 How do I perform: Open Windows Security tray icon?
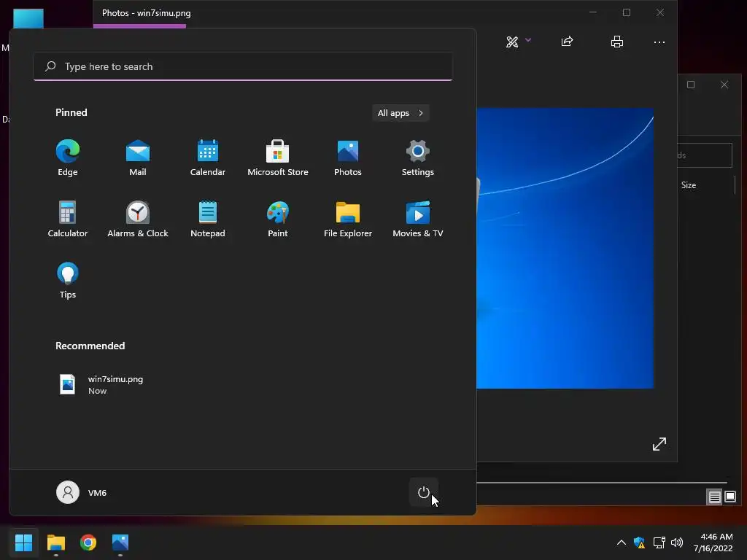click(x=639, y=542)
